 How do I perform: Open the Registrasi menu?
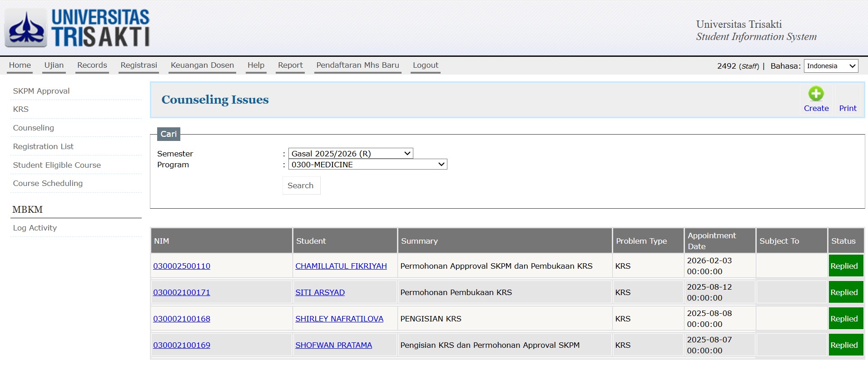pos(139,65)
